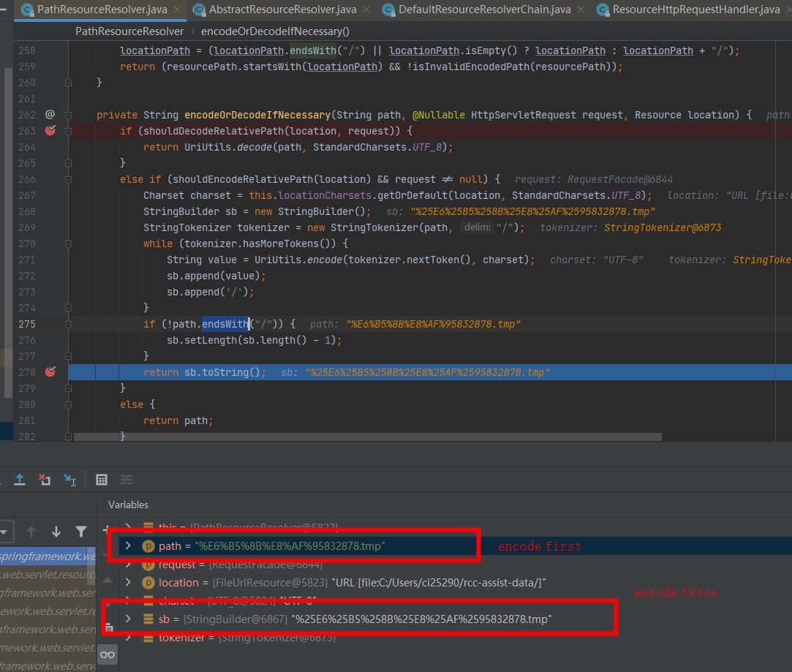The width and height of the screenshot is (792, 672).
Task: Click the encodeOrDecodeIfNecessary() breadcrumb
Action: click(275, 31)
